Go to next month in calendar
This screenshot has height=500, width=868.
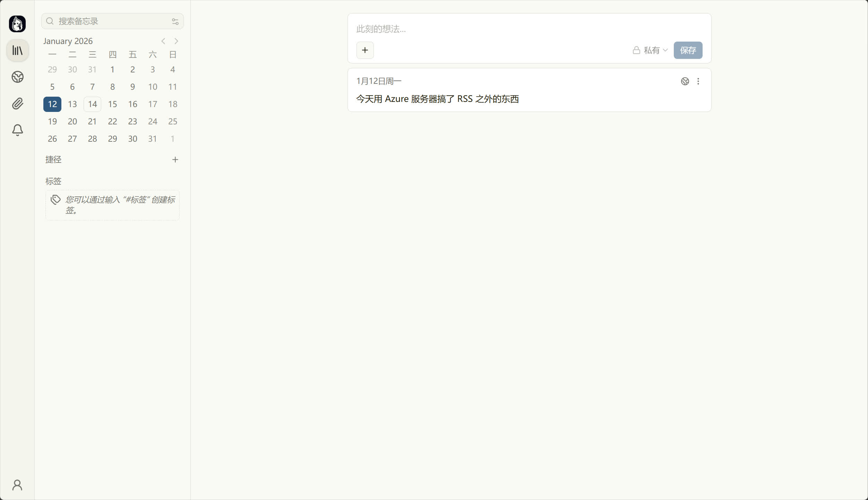pos(176,41)
